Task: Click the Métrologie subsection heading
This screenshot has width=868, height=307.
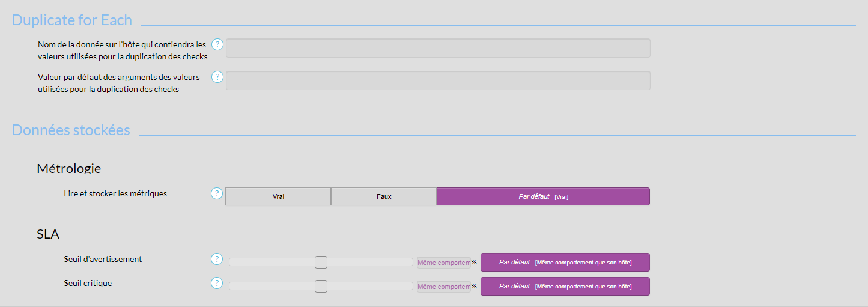Action: click(68, 168)
